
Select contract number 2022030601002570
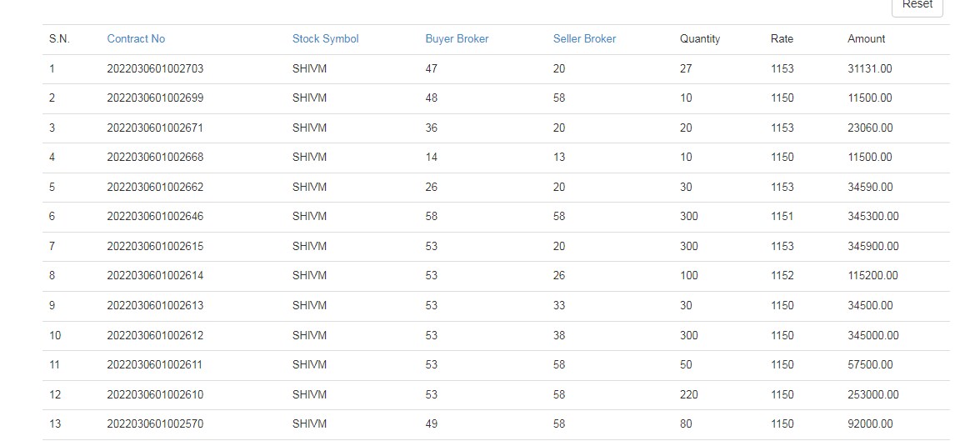pos(155,424)
